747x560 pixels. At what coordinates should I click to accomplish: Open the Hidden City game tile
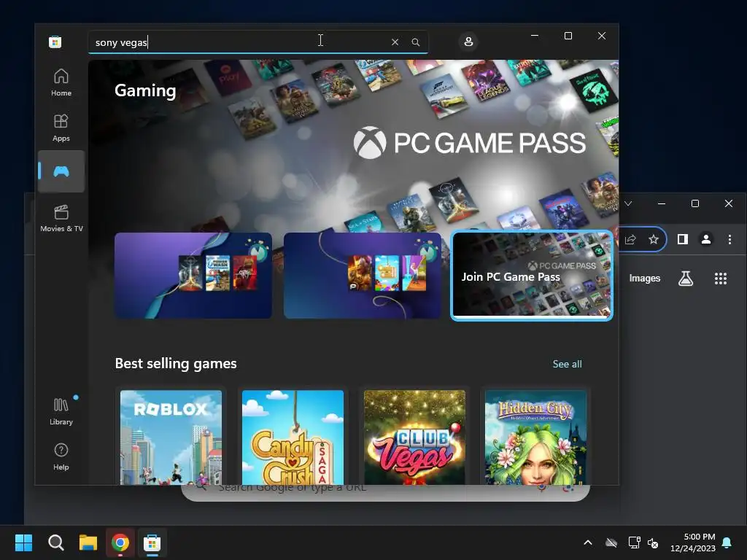536,437
